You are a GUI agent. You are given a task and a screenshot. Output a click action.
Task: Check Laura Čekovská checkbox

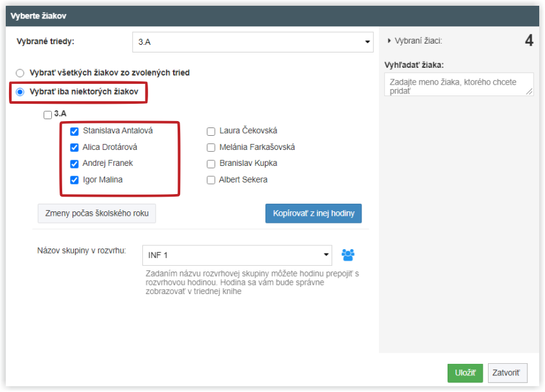point(211,131)
